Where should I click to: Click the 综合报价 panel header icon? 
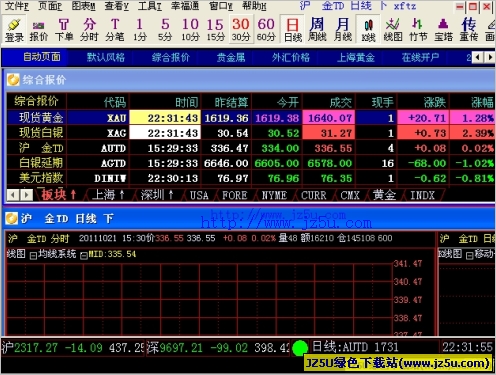pyautogui.click(x=13, y=80)
